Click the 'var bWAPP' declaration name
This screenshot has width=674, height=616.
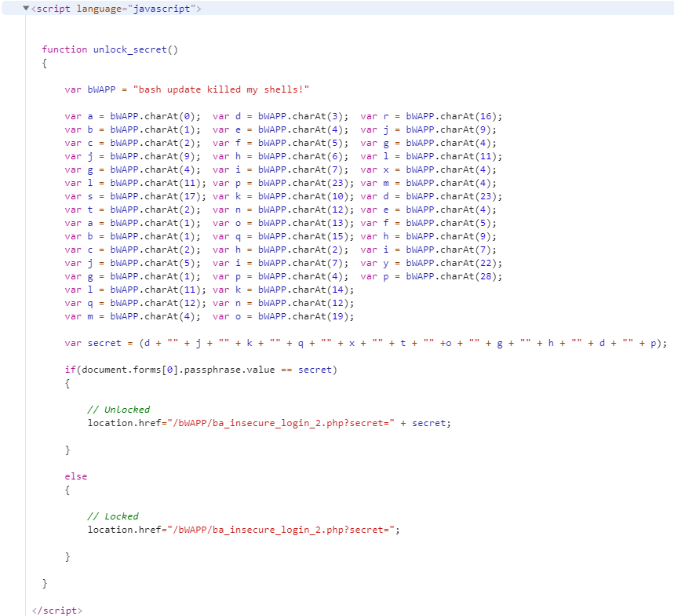coord(101,89)
